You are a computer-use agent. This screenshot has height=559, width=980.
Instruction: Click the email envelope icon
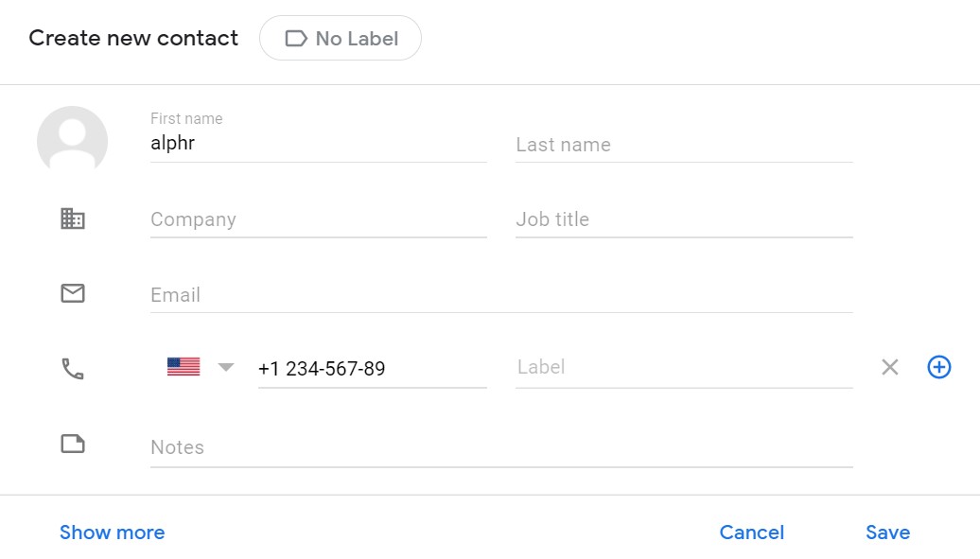click(x=73, y=293)
